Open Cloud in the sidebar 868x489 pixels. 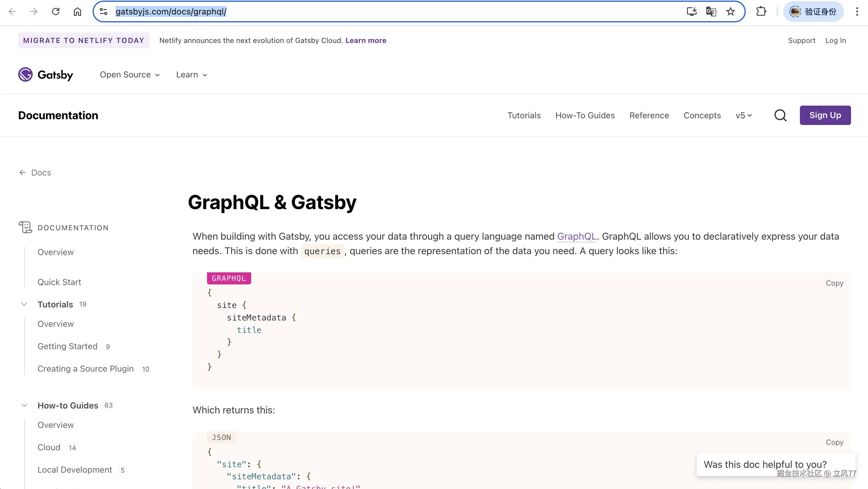49,448
